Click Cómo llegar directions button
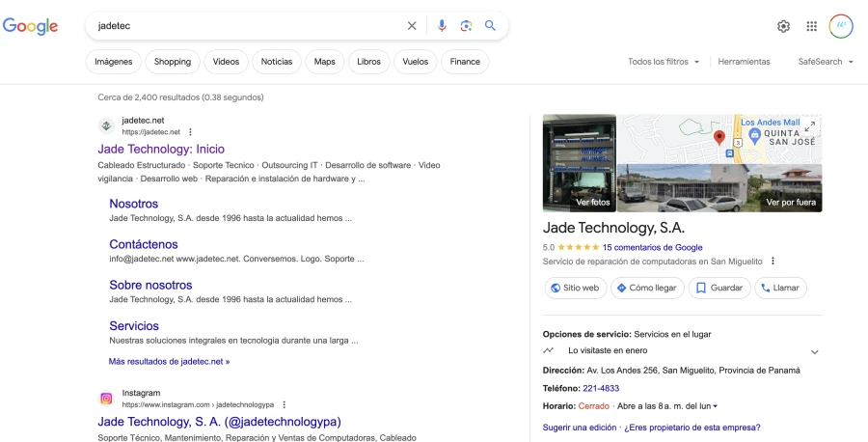This screenshot has width=868, height=442. click(647, 288)
